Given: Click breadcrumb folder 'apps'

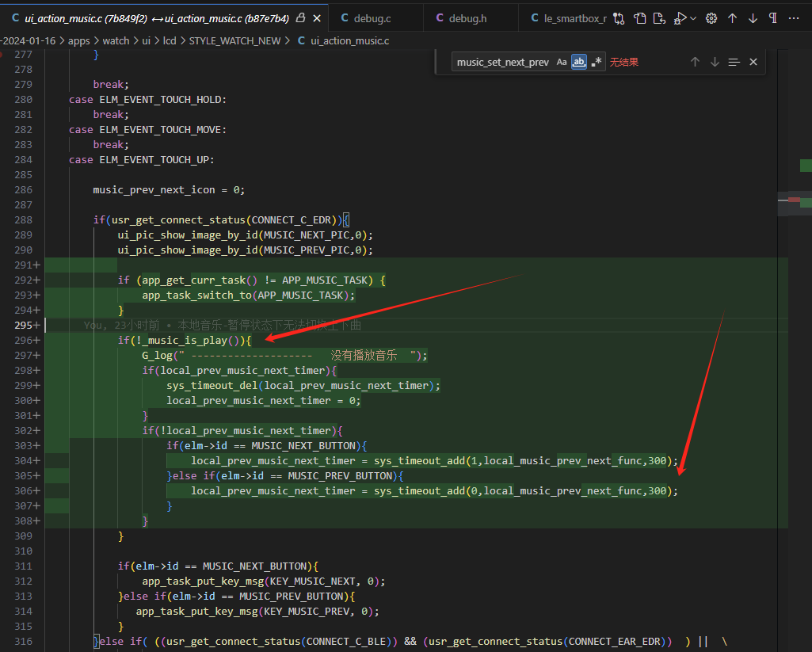Looking at the screenshot, I should pyautogui.click(x=78, y=41).
